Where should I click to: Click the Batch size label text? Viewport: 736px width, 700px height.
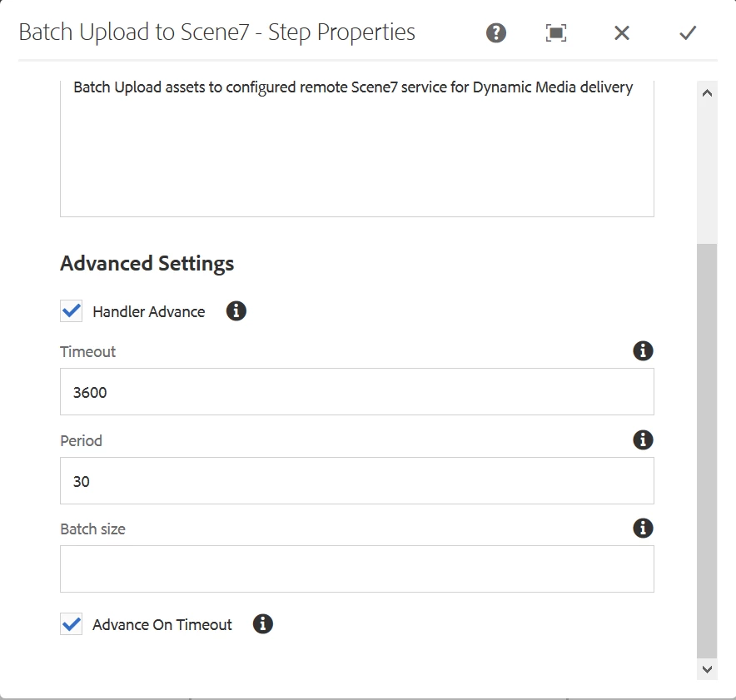(93, 529)
